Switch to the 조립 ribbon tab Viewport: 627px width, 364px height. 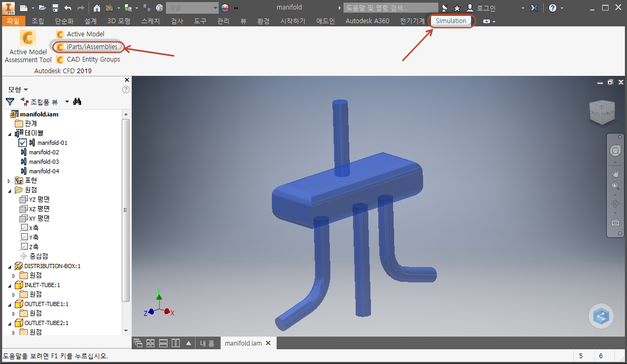37,21
